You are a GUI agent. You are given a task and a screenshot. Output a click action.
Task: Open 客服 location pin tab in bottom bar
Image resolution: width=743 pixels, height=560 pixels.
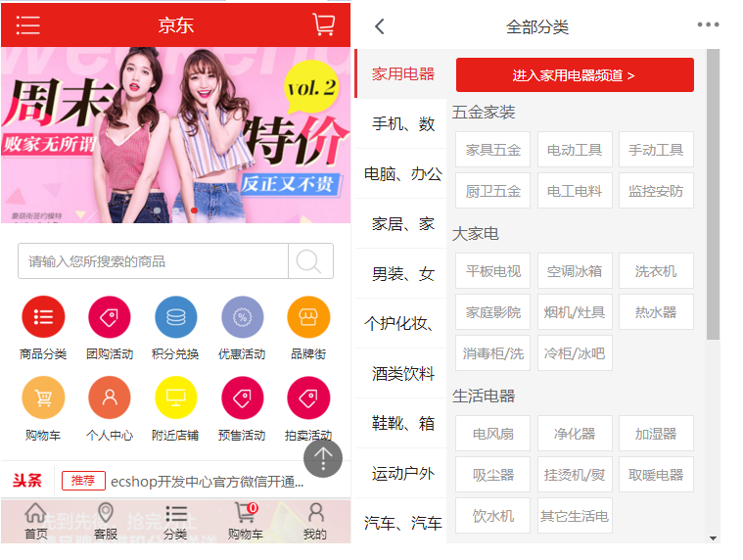[x=105, y=521]
